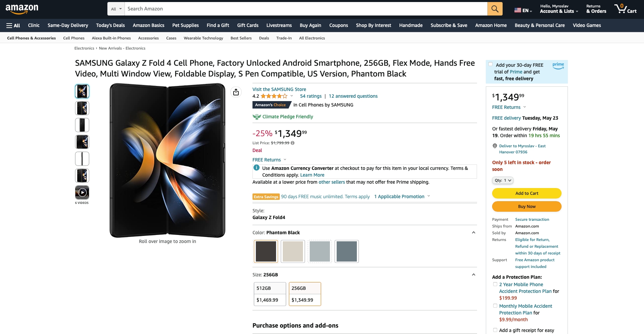Image resolution: width=644 pixels, height=334 pixels.
Task: Click the Amazon logo
Action: click(22, 9)
